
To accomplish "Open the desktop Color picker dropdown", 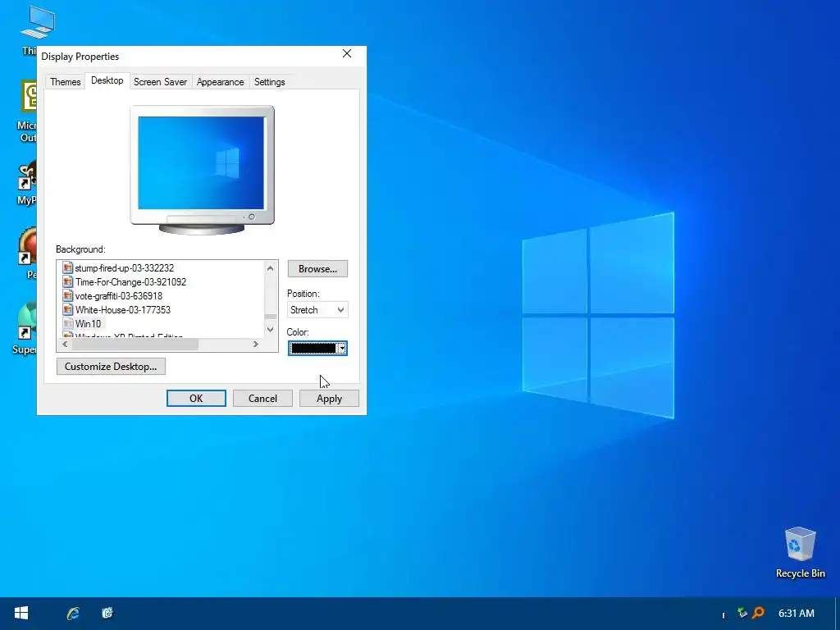I will coord(317,348).
